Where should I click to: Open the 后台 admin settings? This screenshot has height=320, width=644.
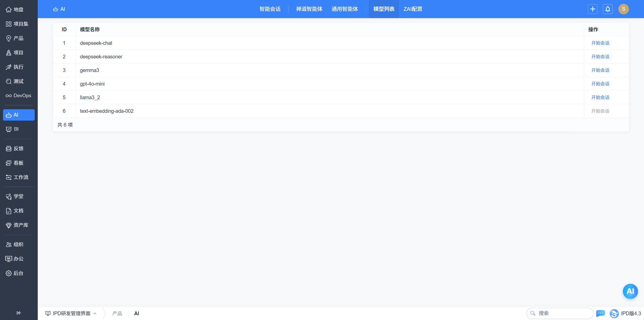click(19, 273)
